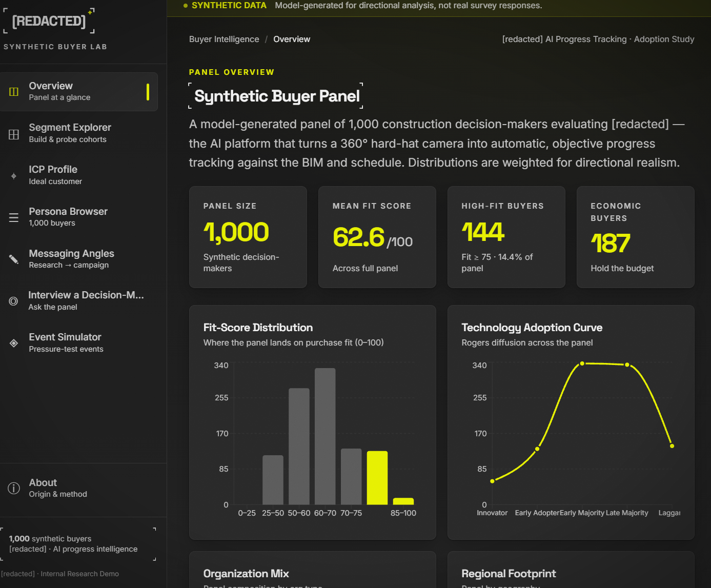This screenshot has height=588, width=711.
Task: Click the Fit-Score Distribution chart title
Action: (x=258, y=328)
